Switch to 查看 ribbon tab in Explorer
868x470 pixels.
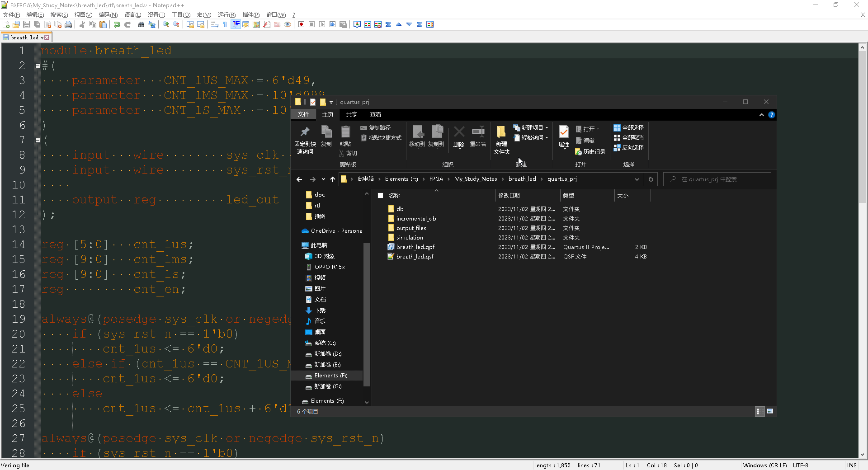pos(375,115)
